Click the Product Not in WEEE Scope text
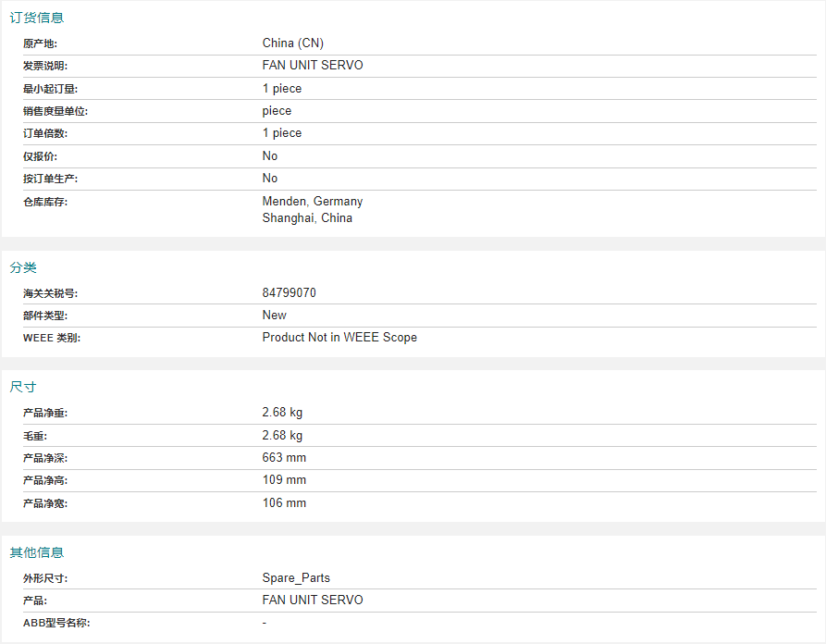Image resolution: width=826 pixels, height=644 pixels. tap(339, 338)
